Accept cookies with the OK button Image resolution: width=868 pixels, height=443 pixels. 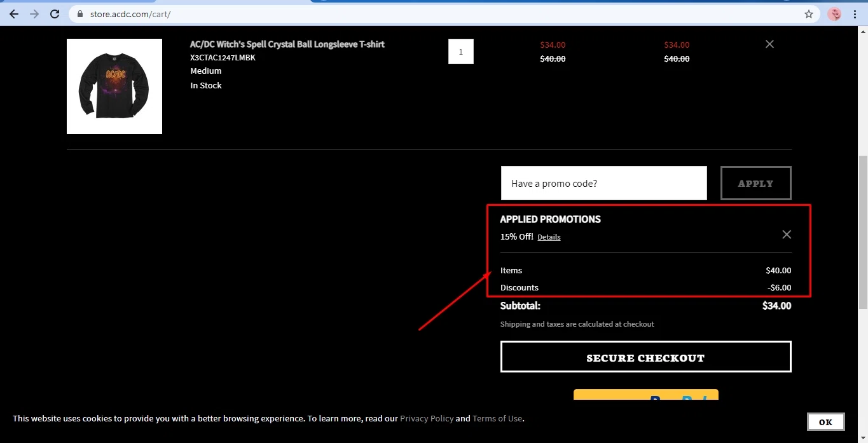[x=825, y=421]
